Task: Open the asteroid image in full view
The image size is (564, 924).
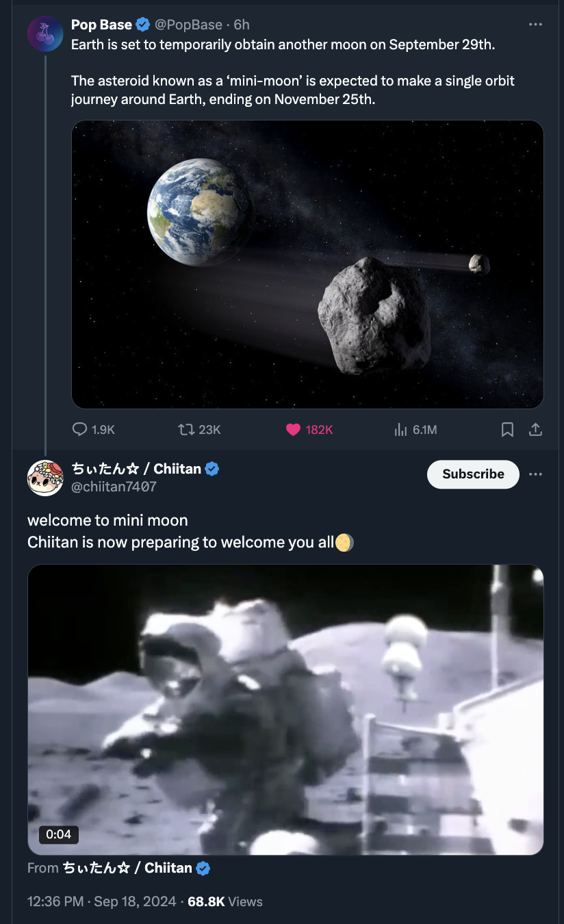Action: point(307,264)
